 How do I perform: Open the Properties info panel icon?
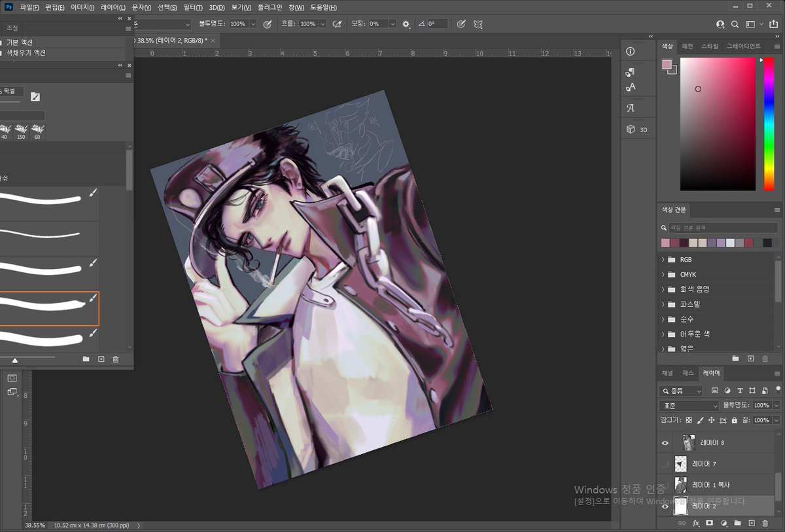pyautogui.click(x=631, y=52)
